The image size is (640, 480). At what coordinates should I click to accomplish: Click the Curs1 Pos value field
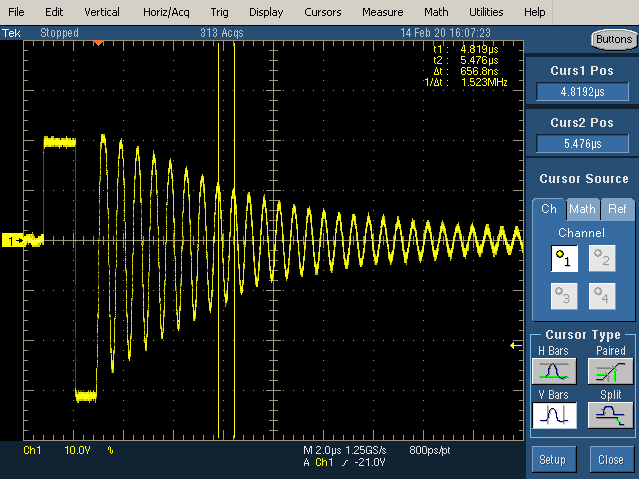[582, 91]
